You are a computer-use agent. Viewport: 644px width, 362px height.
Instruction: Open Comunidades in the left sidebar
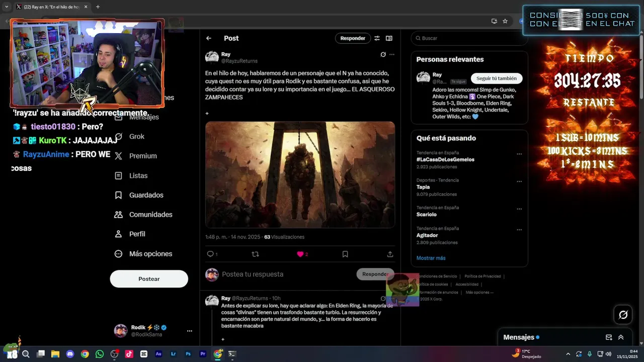click(143, 215)
